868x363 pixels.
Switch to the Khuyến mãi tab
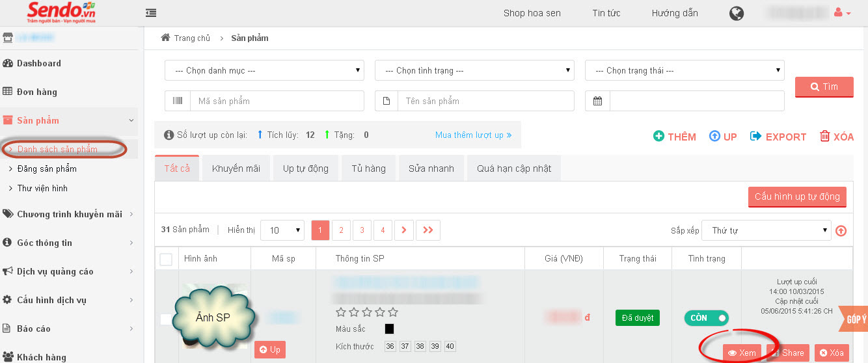pyautogui.click(x=236, y=168)
